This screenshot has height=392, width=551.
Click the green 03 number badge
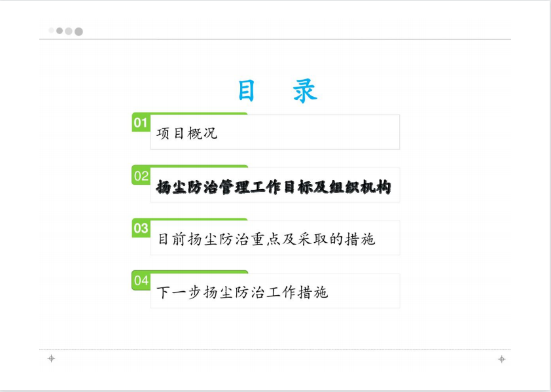(141, 228)
